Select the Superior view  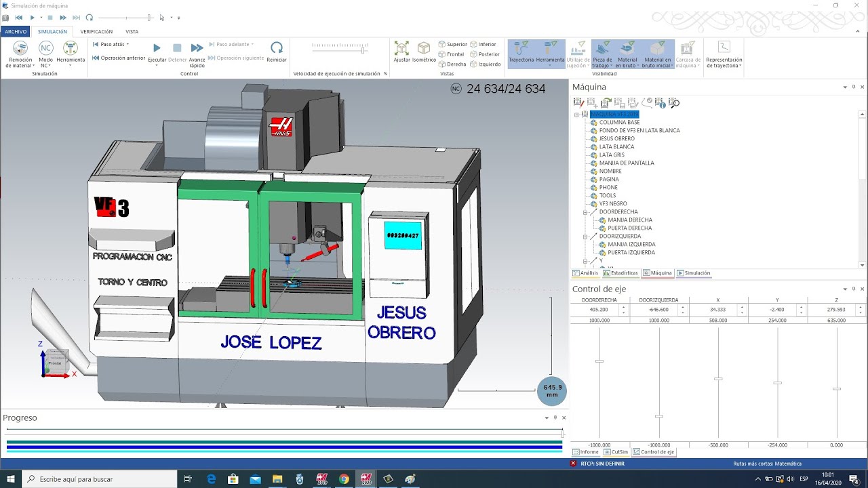click(x=452, y=44)
